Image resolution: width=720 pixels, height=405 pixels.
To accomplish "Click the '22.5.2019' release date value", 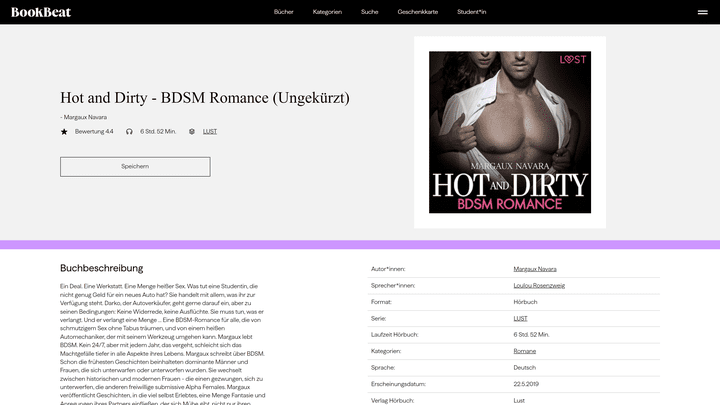I will (526, 384).
